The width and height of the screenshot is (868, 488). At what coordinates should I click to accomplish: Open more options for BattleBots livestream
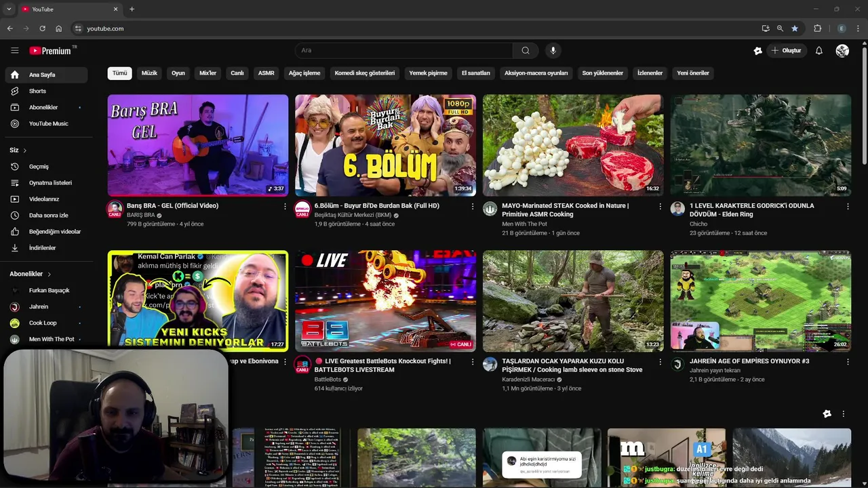(473, 362)
